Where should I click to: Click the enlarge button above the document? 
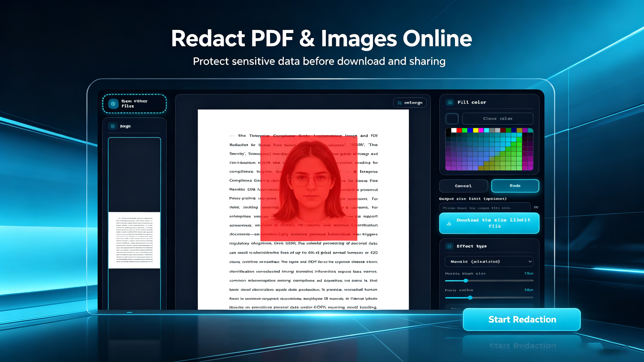point(410,103)
